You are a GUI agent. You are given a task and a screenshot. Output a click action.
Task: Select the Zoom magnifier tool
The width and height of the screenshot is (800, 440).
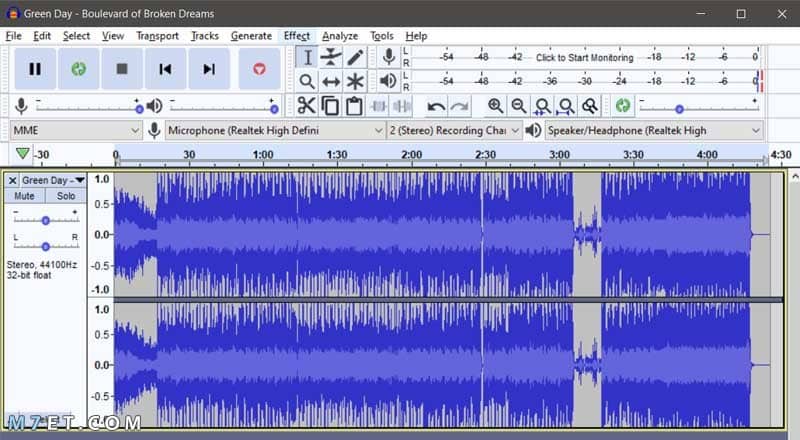(307, 81)
